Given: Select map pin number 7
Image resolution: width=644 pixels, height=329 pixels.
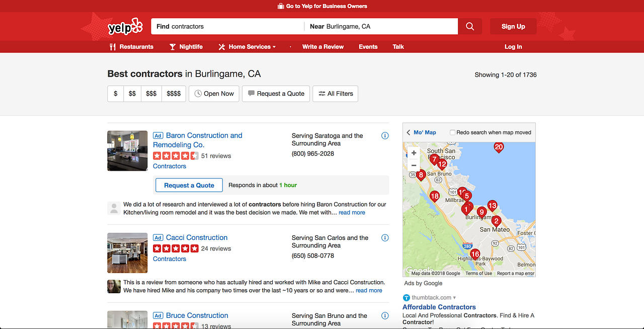Looking at the screenshot, I should 434,159.
